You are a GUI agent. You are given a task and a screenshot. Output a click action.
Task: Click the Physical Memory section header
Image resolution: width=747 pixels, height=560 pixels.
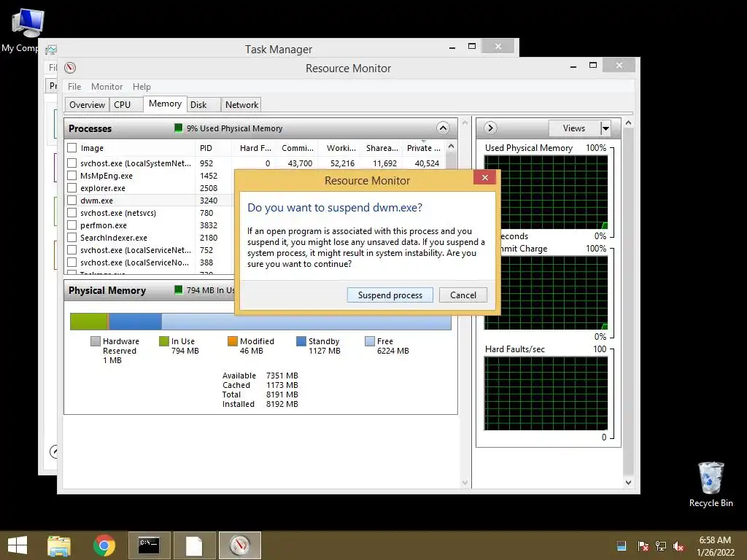tap(149, 290)
